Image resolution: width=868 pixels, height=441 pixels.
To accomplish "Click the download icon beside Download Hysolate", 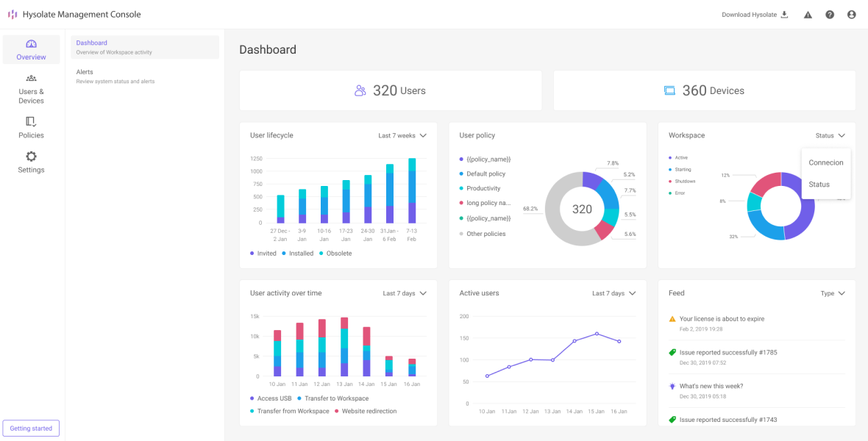I will point(784,15).
